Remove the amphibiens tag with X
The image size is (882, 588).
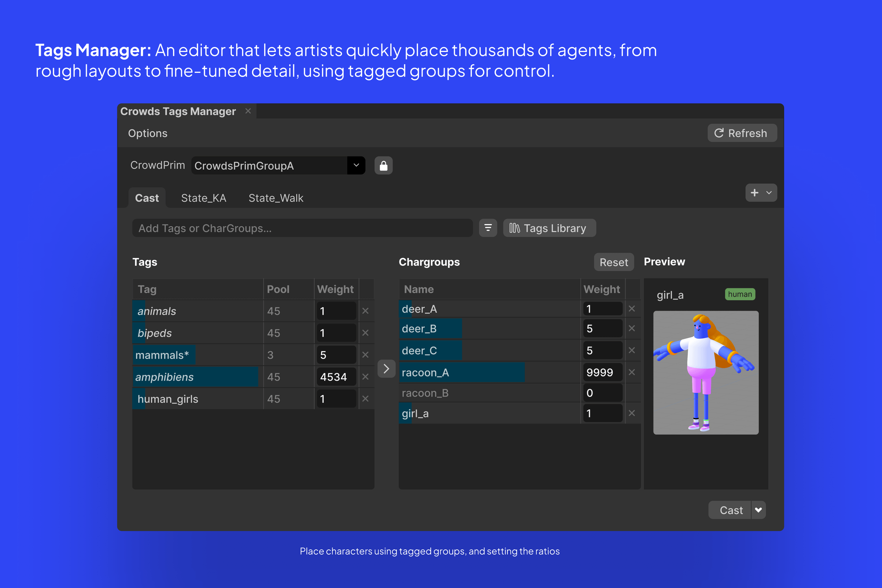365,377
